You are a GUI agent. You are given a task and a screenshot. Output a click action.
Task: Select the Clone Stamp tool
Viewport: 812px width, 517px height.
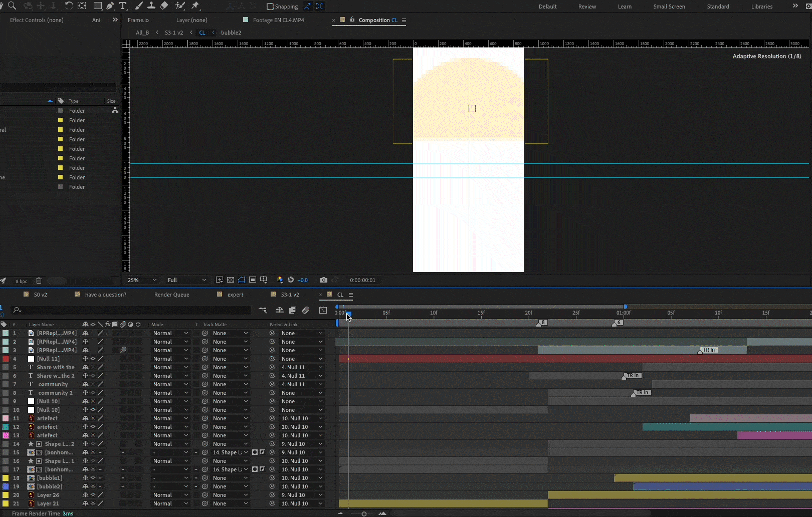[x=151, y=6]
